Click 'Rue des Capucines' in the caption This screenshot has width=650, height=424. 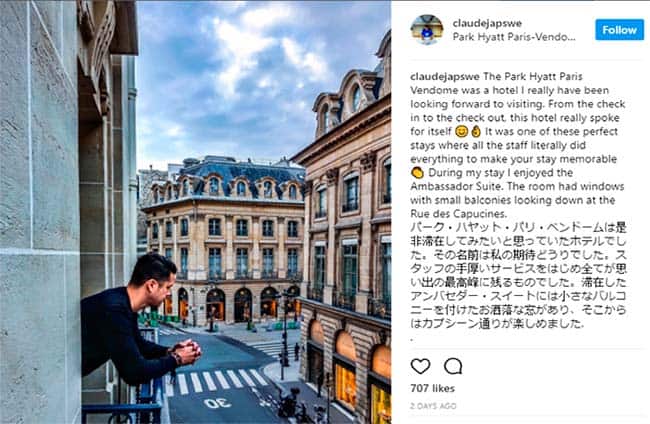pos(457,214)
